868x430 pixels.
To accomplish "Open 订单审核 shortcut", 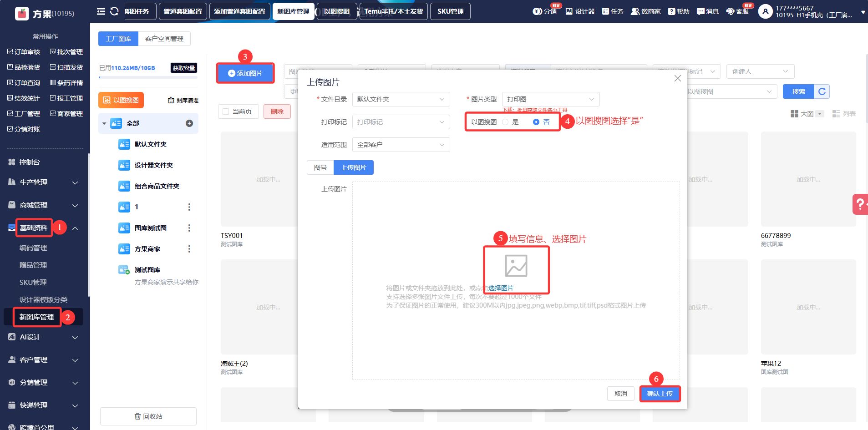I will click(x=24, y=52).
